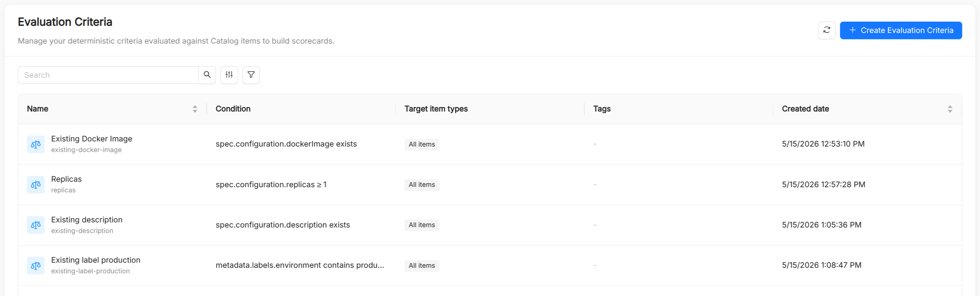Screen dimensions: 980x296
Task: Open the funnel filter icon
Action: [x=251, y=75]
